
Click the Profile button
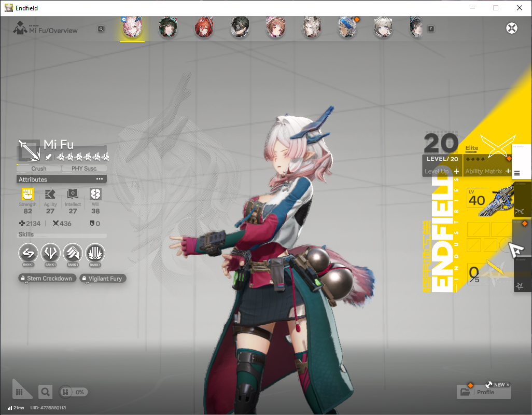484,392
